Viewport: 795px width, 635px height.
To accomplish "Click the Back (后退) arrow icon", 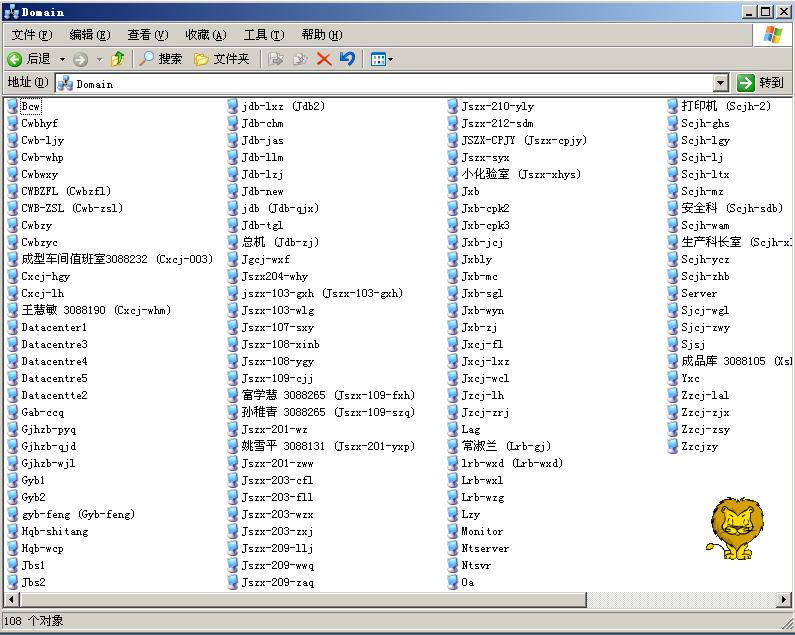I will [15, 59].
